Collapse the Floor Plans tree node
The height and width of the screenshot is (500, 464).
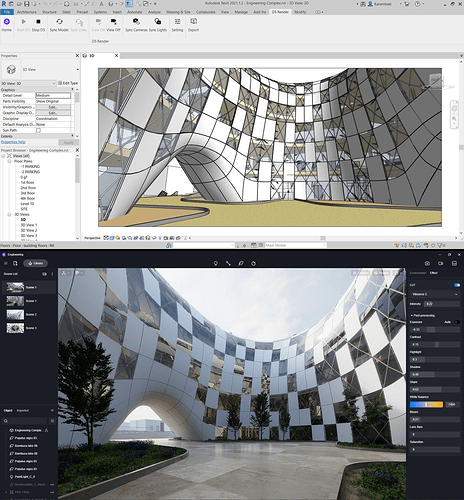(x=10, y=161)
